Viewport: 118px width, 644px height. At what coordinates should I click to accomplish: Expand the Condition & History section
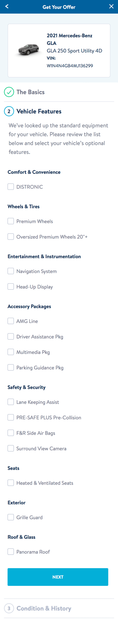coord(59,608)
